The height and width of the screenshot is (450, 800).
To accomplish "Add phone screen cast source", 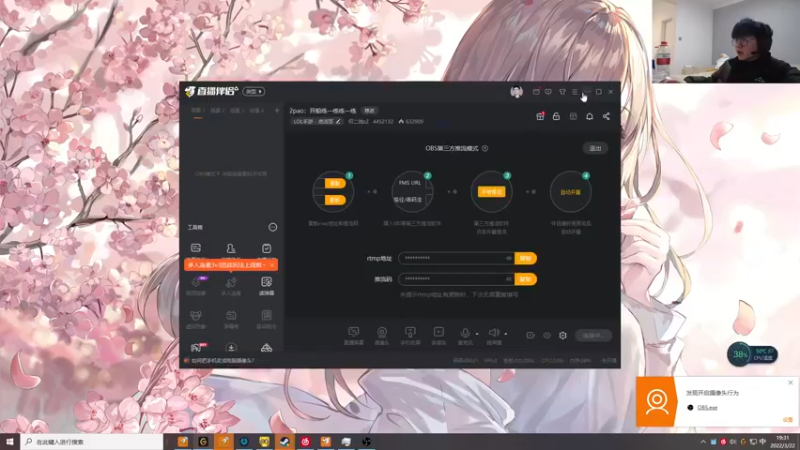I will click(410, 336).
